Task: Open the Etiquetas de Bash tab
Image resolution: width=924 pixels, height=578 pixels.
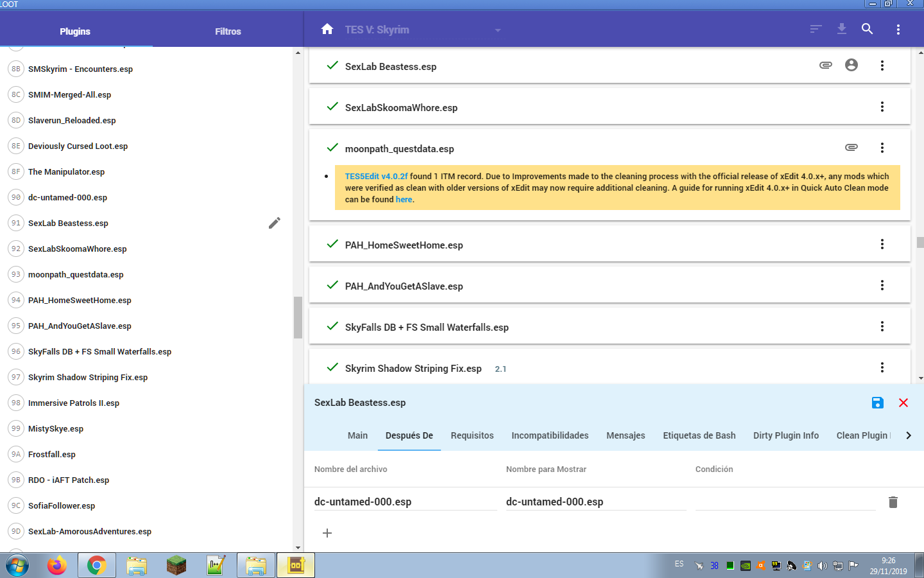Action: point(699,435)
